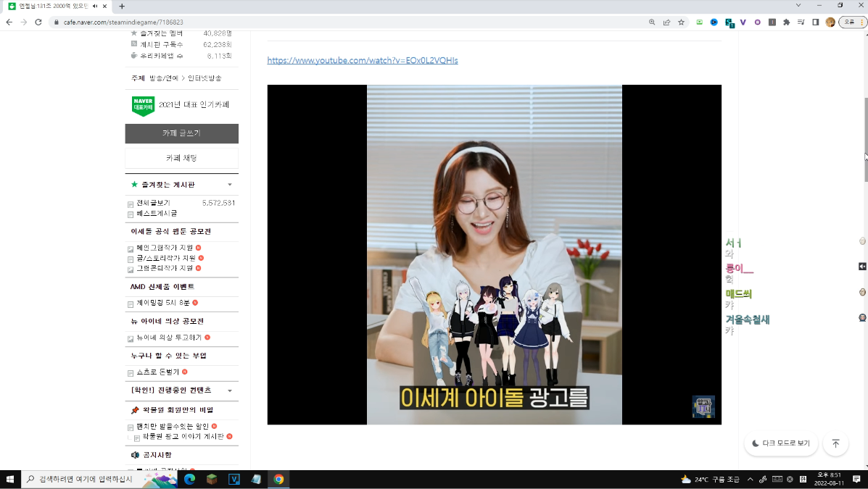The width and height of the screenshot is (868, 489).
Task: Open the Chrome profile avatar
Action: pyautogui.click(x=830, y=22)
